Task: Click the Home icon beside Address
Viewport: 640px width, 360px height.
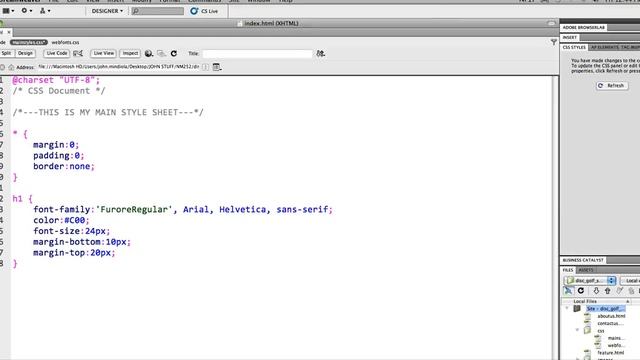Action: point(11,67)
